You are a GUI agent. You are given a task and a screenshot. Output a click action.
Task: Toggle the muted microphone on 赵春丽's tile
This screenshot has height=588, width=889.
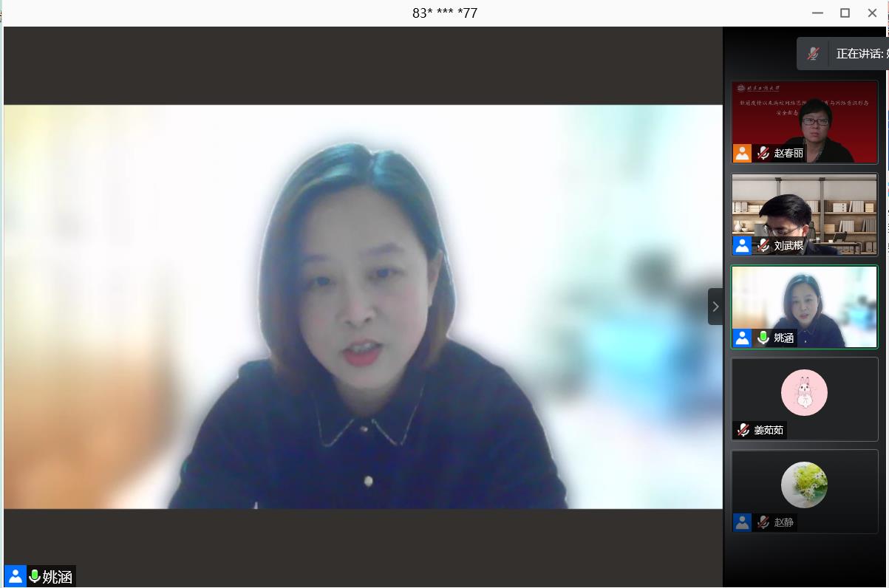click(763, 153)
